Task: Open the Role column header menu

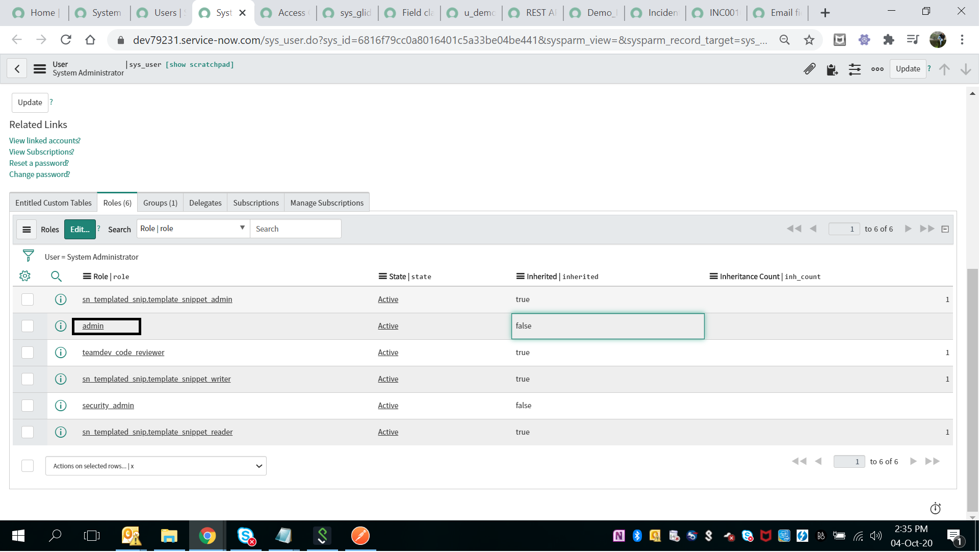Action: coord(87,277)
